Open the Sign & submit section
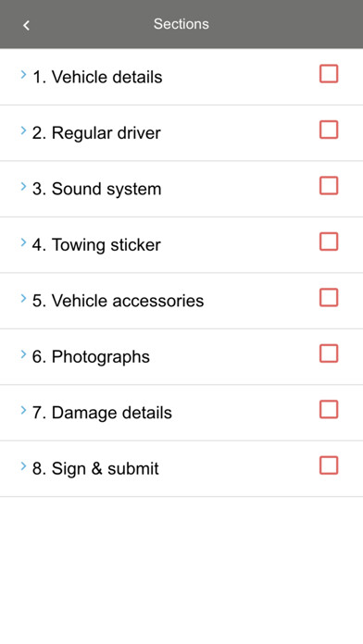 coord(181,468)
